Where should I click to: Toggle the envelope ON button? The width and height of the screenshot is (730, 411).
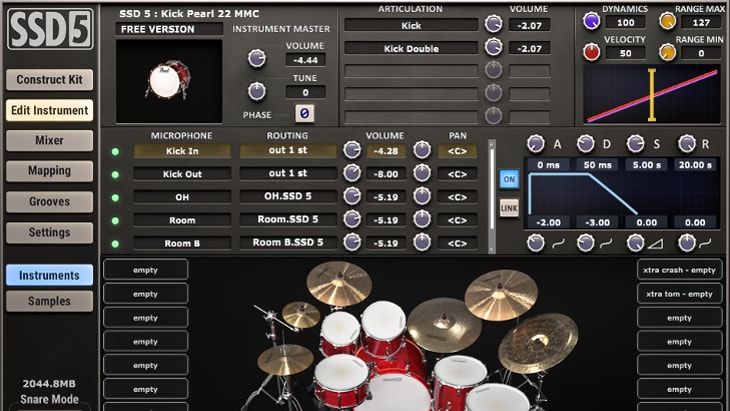(509, 179)
